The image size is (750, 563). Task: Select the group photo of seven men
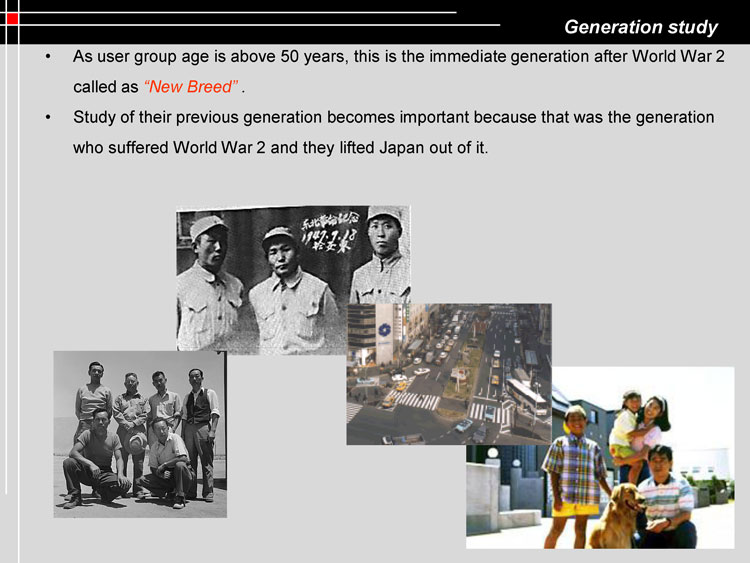click(140, 434)
